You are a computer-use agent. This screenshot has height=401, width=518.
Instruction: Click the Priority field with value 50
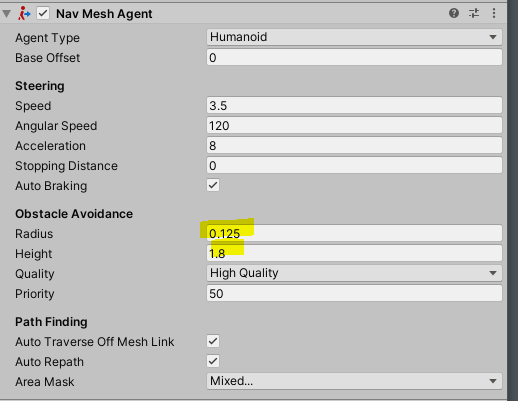pos(354,294)
